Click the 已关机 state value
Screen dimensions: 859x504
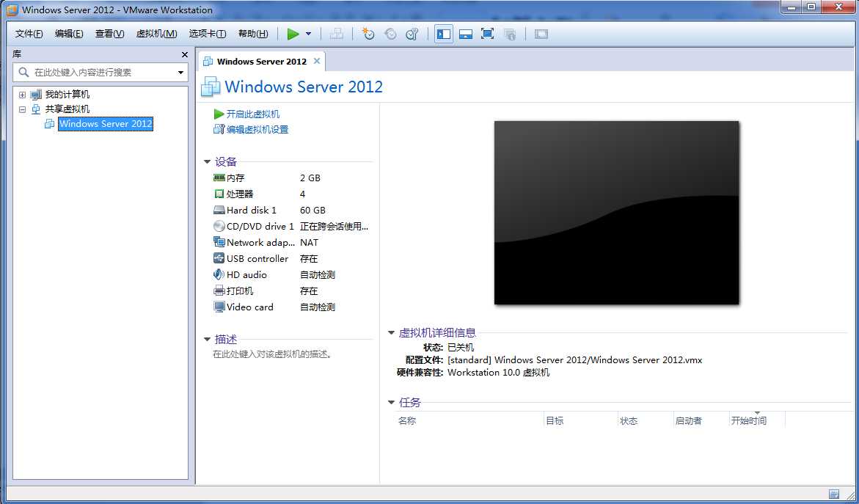[461, 348]
